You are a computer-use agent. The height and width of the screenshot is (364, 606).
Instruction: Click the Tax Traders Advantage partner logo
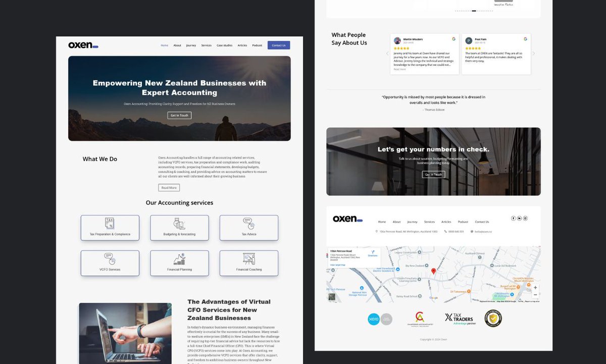coord(460,318)
